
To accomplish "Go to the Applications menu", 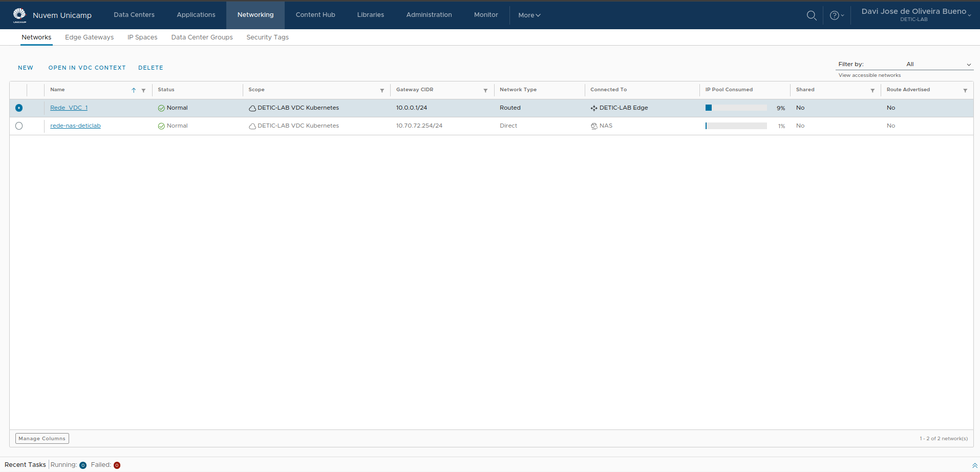I will (196, 15).
